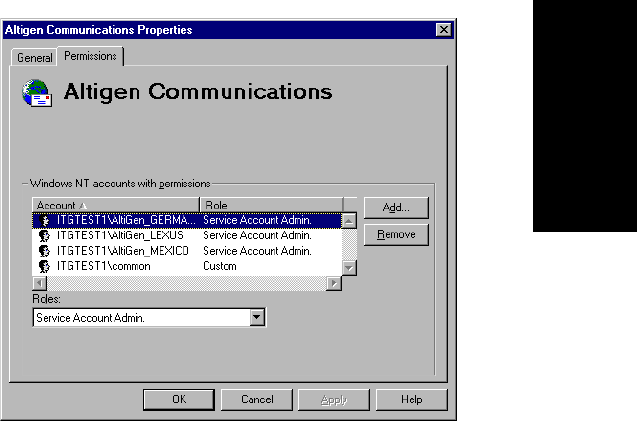The height and width of the screenshot is (423, 637).
Task: Click the Remove button
Action: pos(396,235)
